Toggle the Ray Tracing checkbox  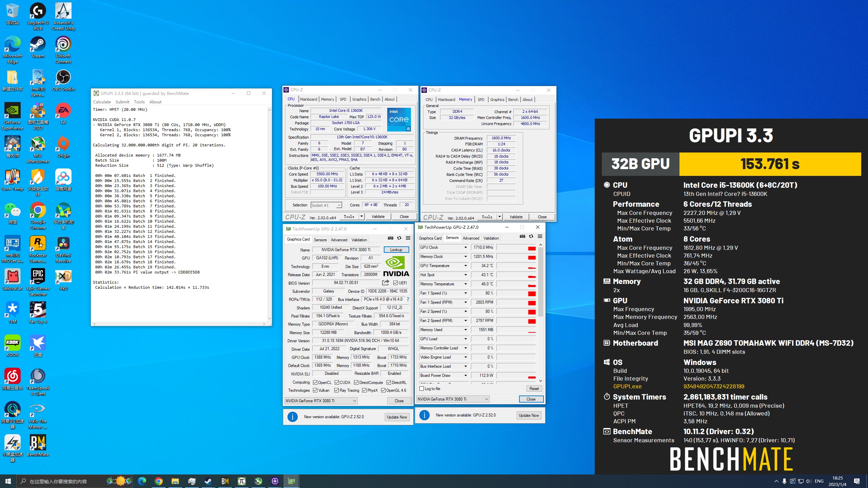[336, 390]
